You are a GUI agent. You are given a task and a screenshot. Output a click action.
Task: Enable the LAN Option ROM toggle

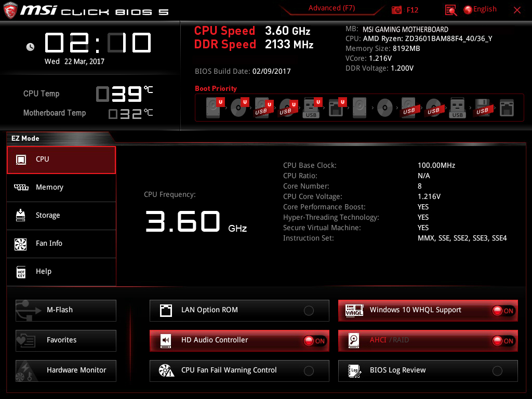coord(309,311)
